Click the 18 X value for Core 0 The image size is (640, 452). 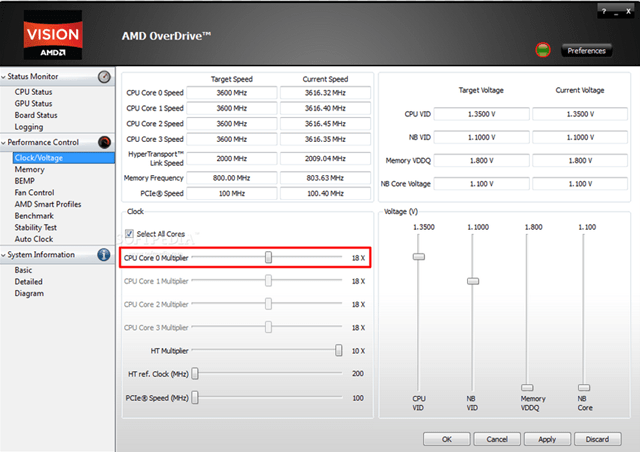pyautogui.click(x=358, y=258)
